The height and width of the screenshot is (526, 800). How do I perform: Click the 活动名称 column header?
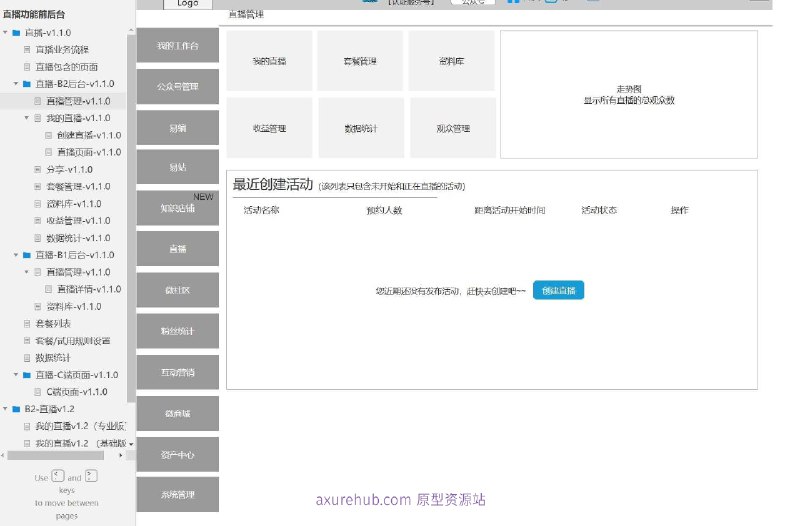(261, 210)
